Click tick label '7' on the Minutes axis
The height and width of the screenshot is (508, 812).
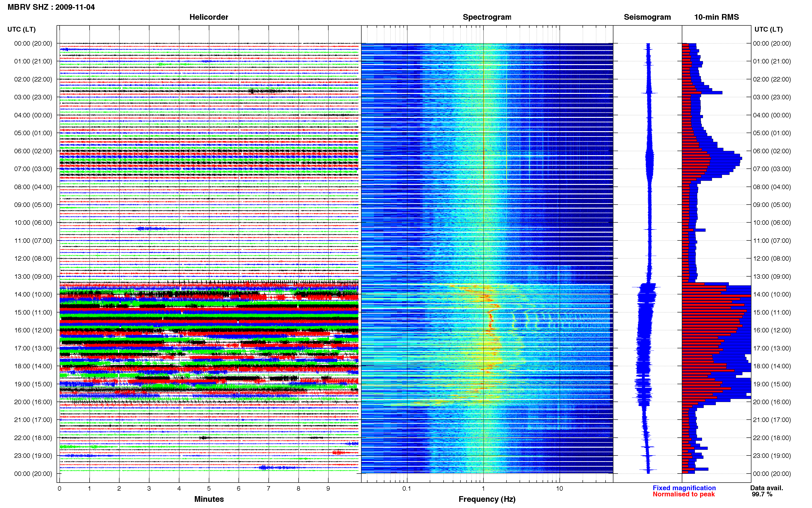point(268,489)
